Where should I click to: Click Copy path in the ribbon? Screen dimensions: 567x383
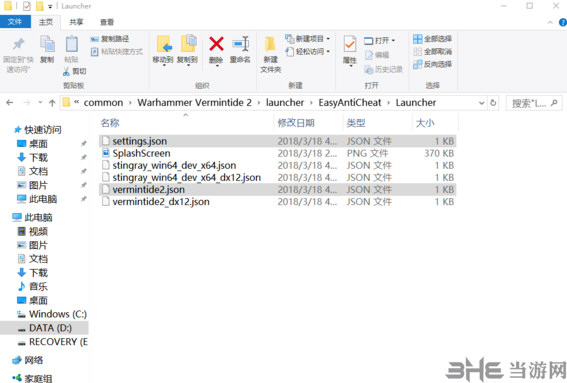(x=110, y=39)
